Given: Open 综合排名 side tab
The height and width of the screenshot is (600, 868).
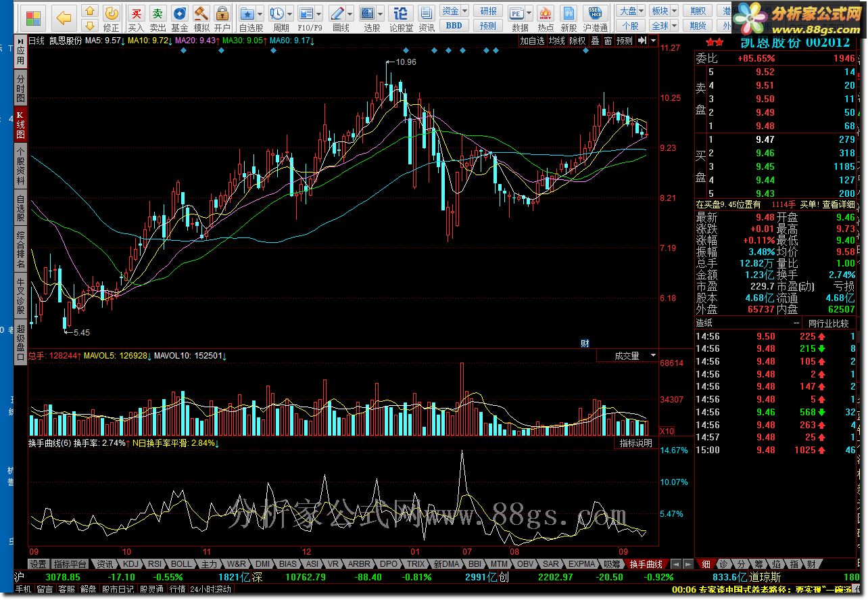Looking at the screenshot, I should coord(21,250).
